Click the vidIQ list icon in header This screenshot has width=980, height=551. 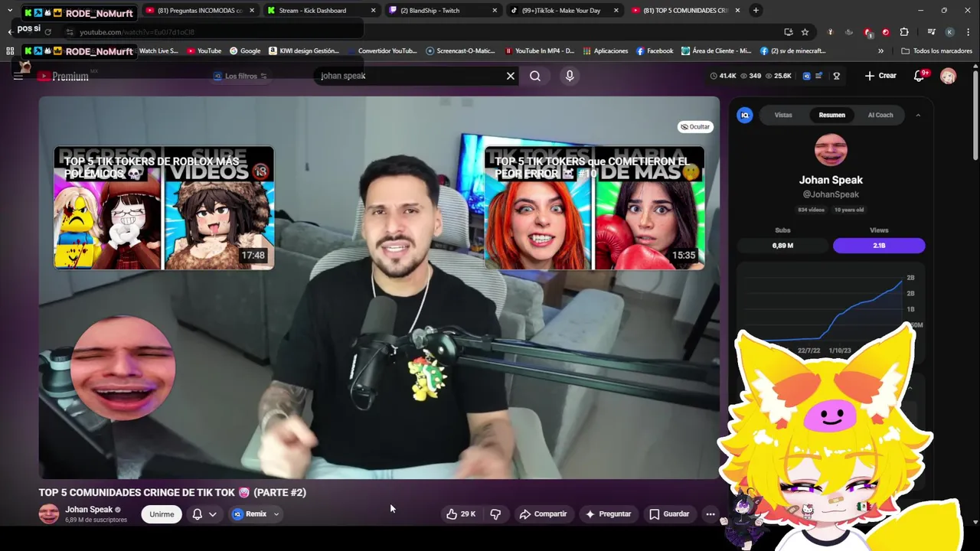coord(819,76)
